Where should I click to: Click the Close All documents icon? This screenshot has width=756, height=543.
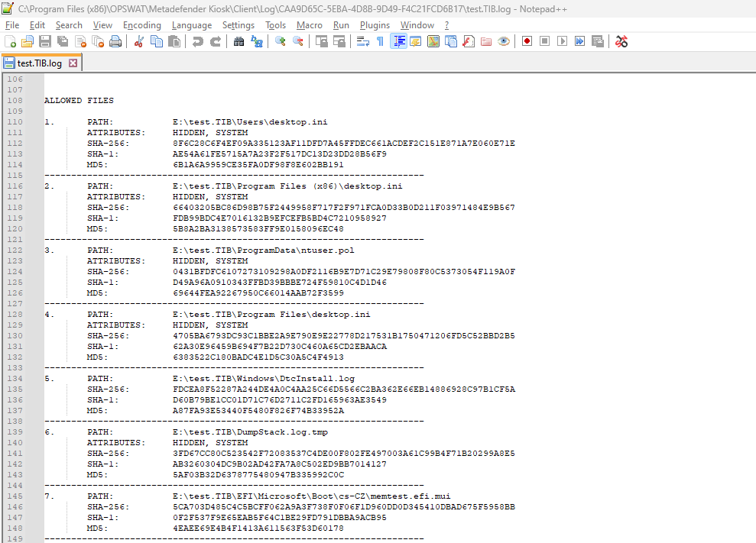[98, 41]
